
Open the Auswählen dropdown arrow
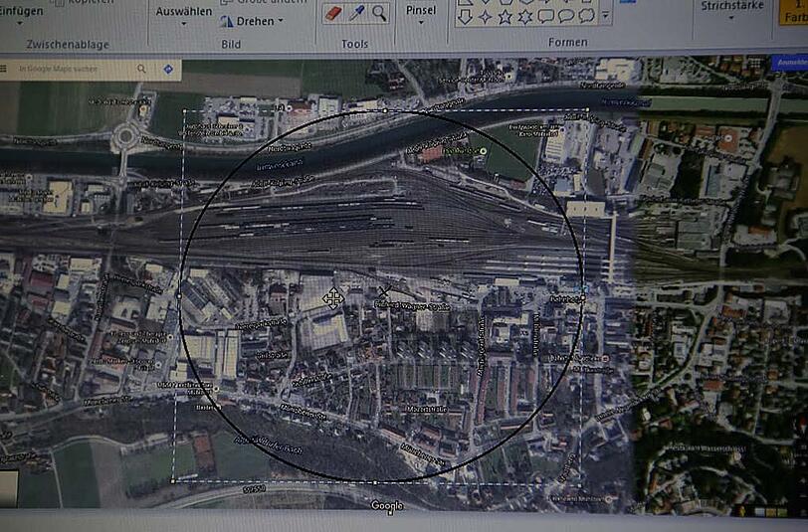click(183, 24)
